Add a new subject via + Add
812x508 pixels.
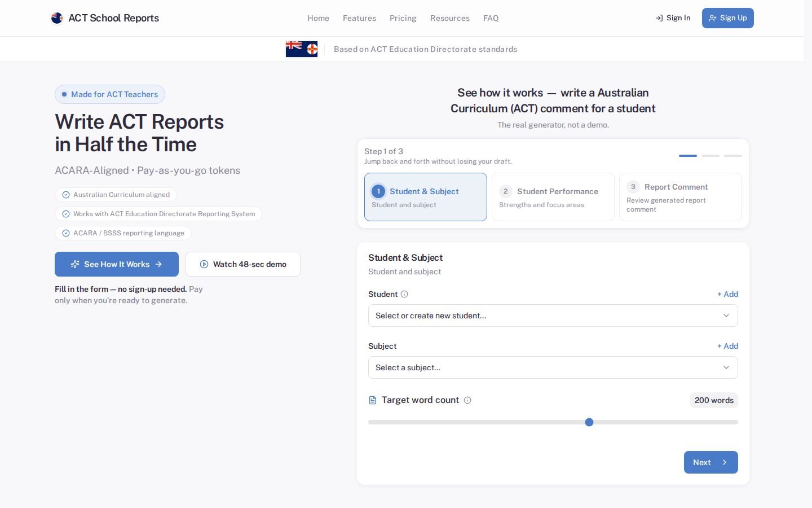click(727, 346)
